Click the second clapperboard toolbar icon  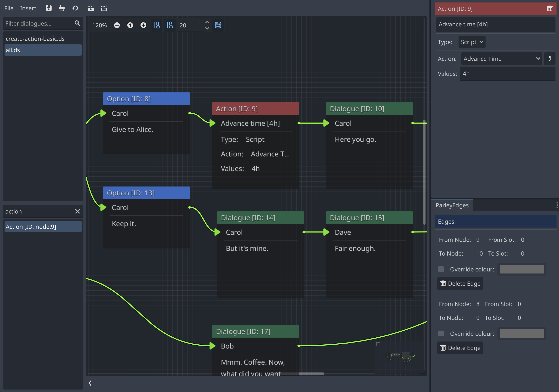tap(104, 8)
